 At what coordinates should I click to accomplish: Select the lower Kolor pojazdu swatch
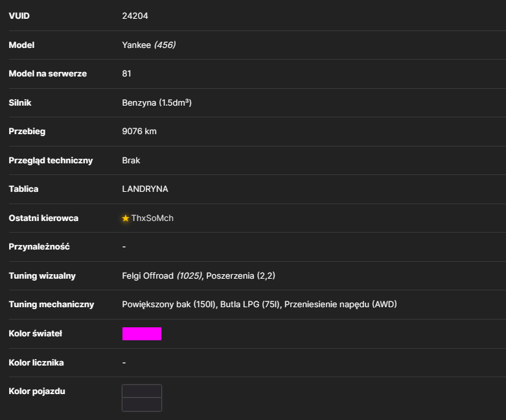coord(142,404)
